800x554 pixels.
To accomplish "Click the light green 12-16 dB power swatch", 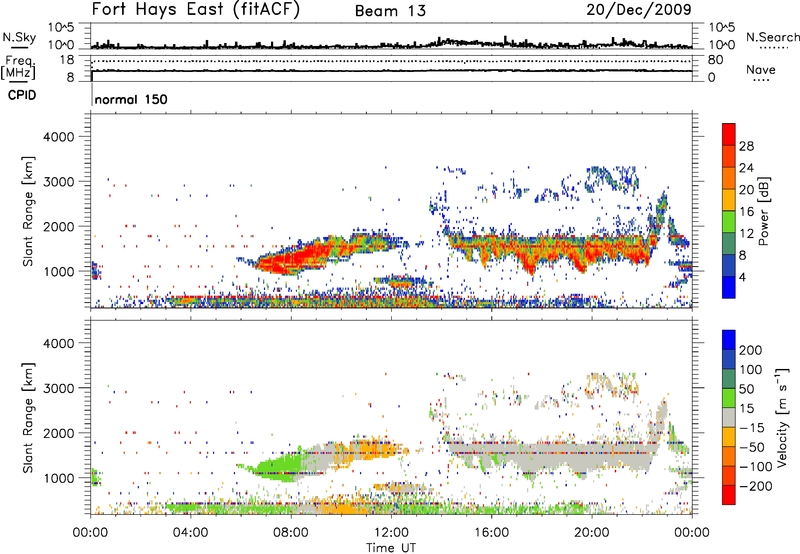I will [729, 222].
